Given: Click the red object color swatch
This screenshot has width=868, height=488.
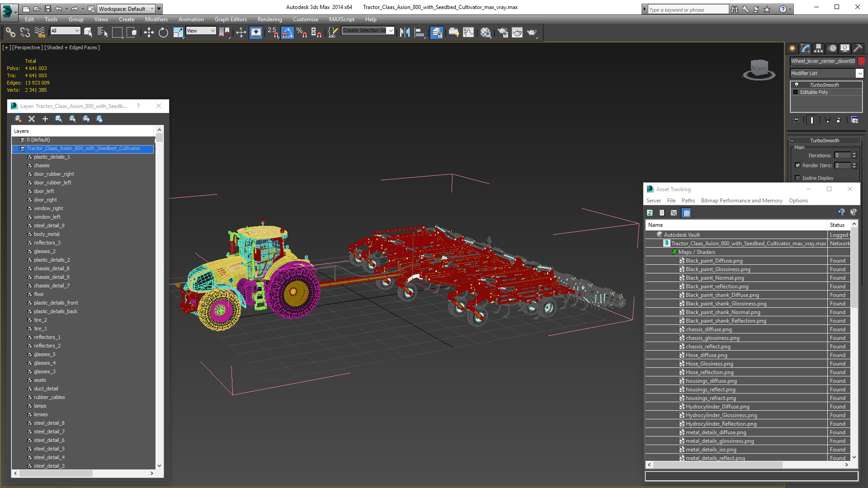Looking at the screenshot, I should tap(861, 61).
